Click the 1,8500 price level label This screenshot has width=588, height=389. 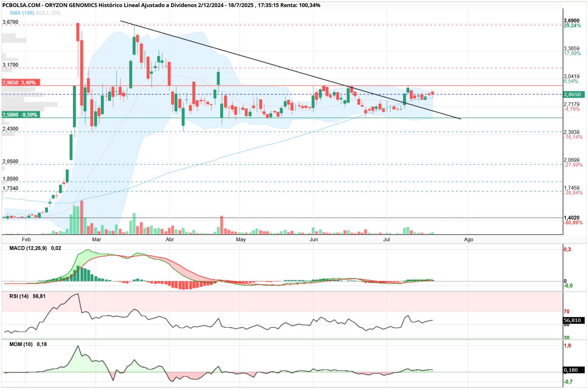[x=10, y=179]
